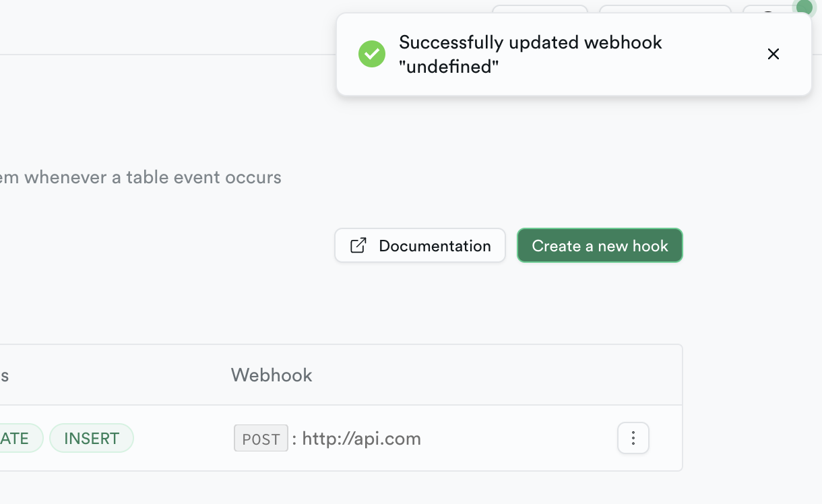This screenshot has width=822, height=504.
Task: Click the partially visible events column header
Action: click(x=5, y=375)
